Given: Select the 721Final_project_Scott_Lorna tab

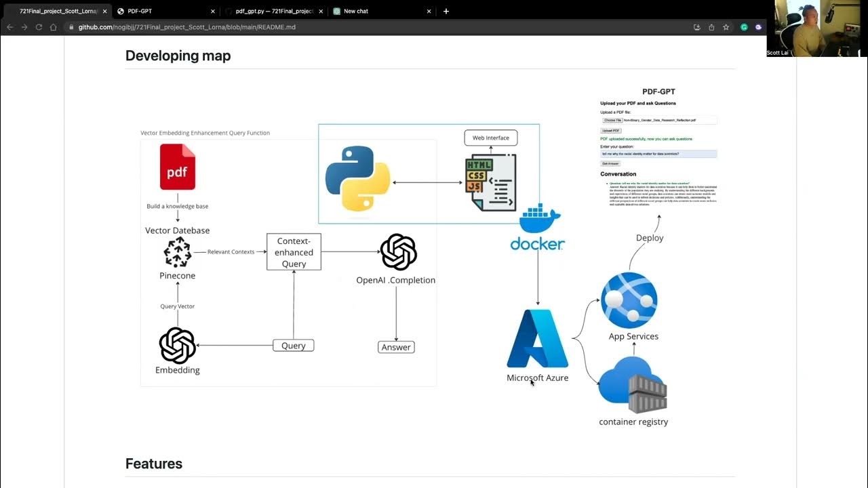Looking at the screenshot, I should [x=58, y=11].
